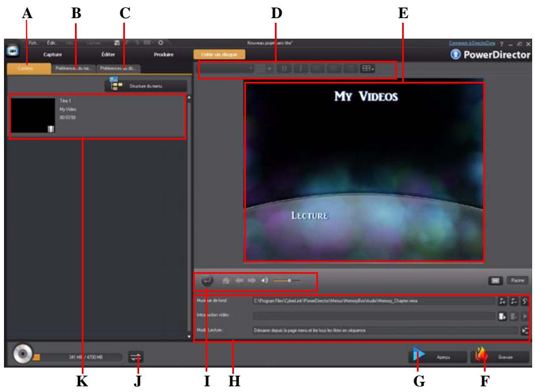
Task: Adjust the preview volume slider
Action: (x=287, y=281)
